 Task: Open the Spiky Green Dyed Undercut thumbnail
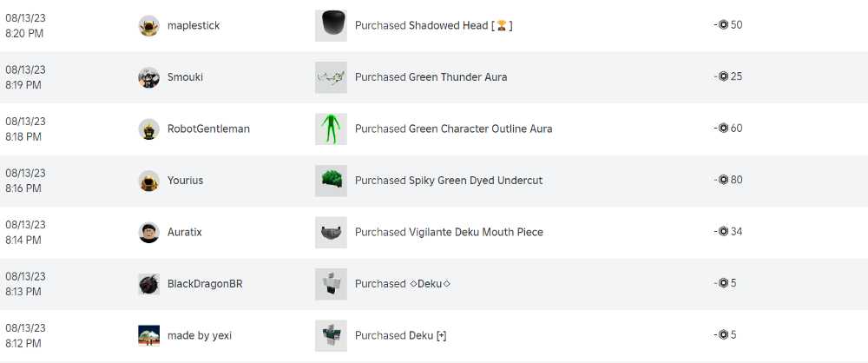[331, 181]
